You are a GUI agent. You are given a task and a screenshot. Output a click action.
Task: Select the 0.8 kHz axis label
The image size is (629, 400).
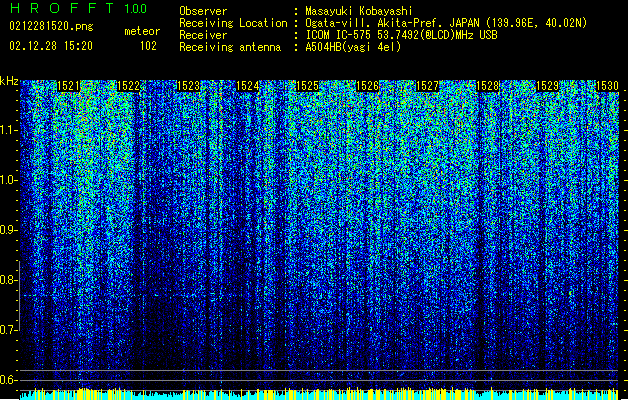[x=8, y=280]
